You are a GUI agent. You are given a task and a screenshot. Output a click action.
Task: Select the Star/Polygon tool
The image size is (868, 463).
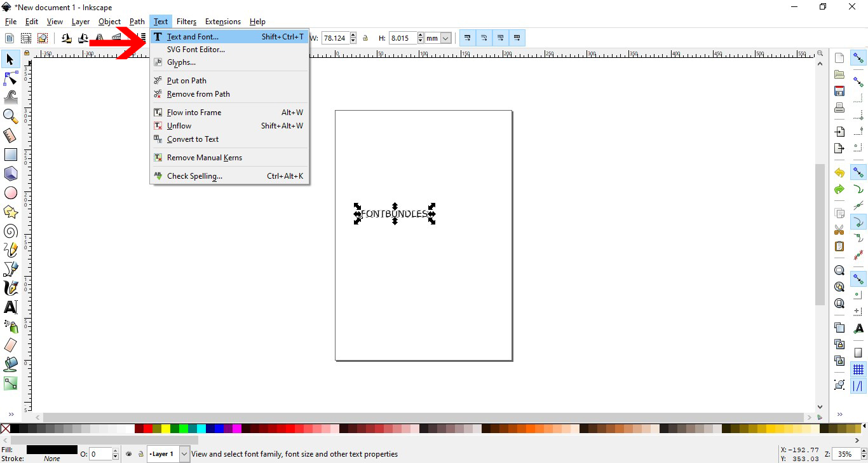(x=10, y=212)
